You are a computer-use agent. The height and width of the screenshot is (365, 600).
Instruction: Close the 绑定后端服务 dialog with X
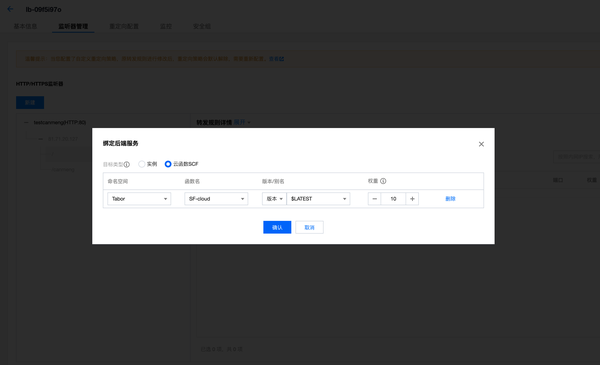[481, 144]
